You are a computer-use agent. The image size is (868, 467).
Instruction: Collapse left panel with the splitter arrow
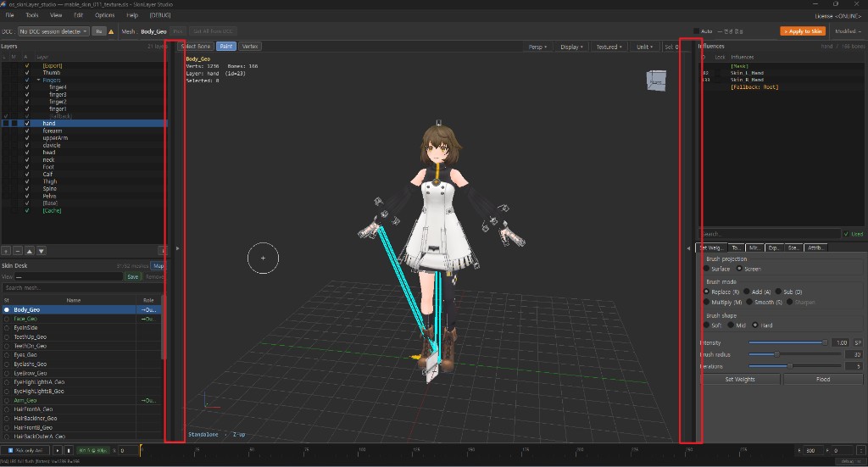[x=178, y=248]
